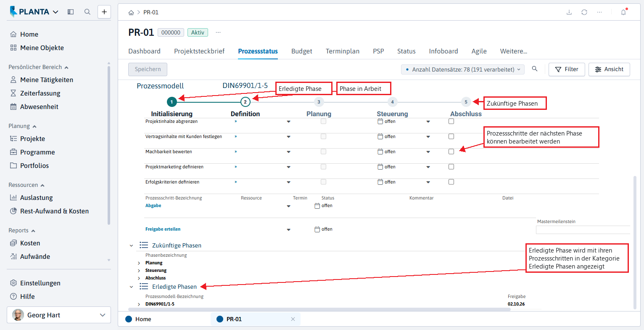
Task: Switch to the Budget tab
Action: tap(302, 51)
